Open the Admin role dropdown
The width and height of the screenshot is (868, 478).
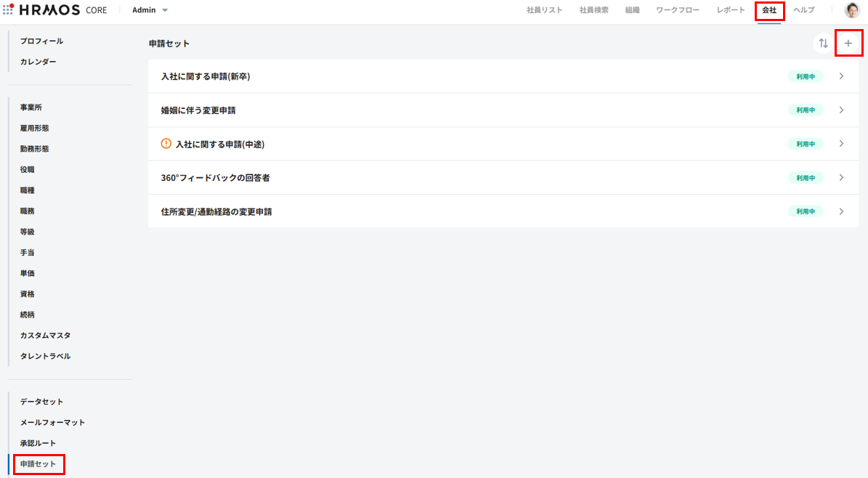tap(150, 10)
